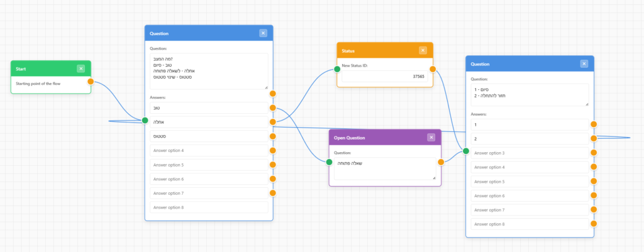Close the Start node
Image resolution: width=644 pixels, height=252 pixels.
(80, 68)
